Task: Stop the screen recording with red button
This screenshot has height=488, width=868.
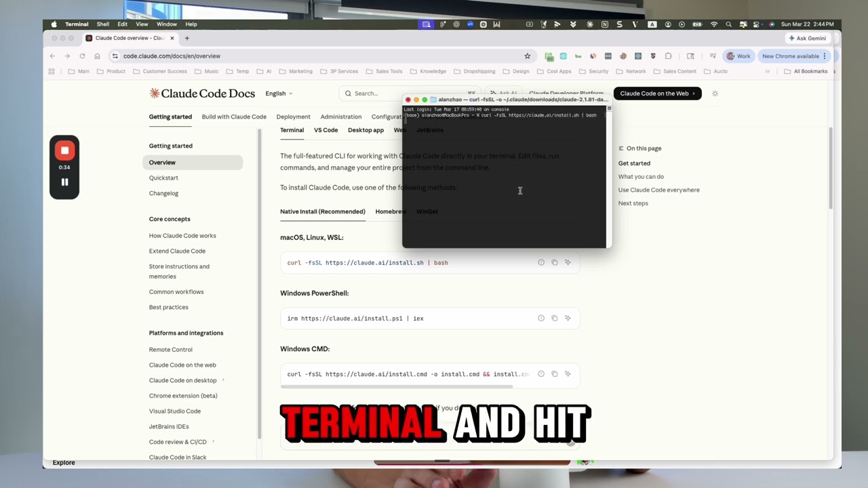Action: [x=64, y=150]
